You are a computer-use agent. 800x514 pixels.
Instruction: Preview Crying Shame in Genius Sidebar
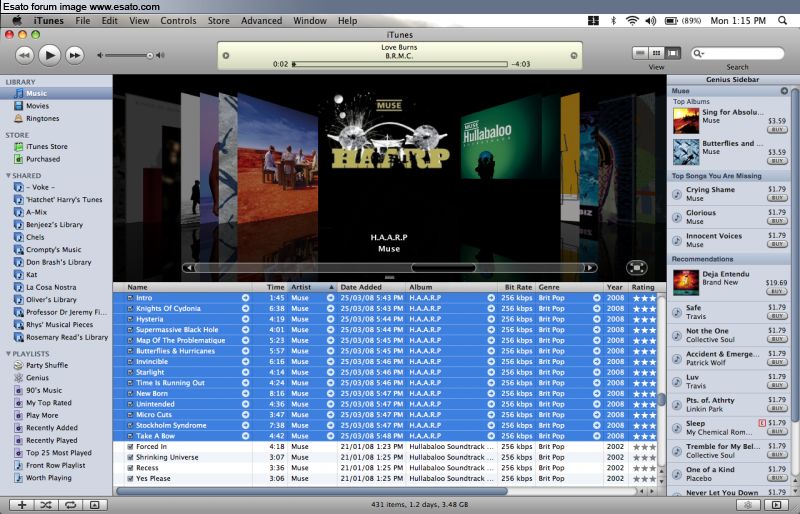[x=677, y=194]
